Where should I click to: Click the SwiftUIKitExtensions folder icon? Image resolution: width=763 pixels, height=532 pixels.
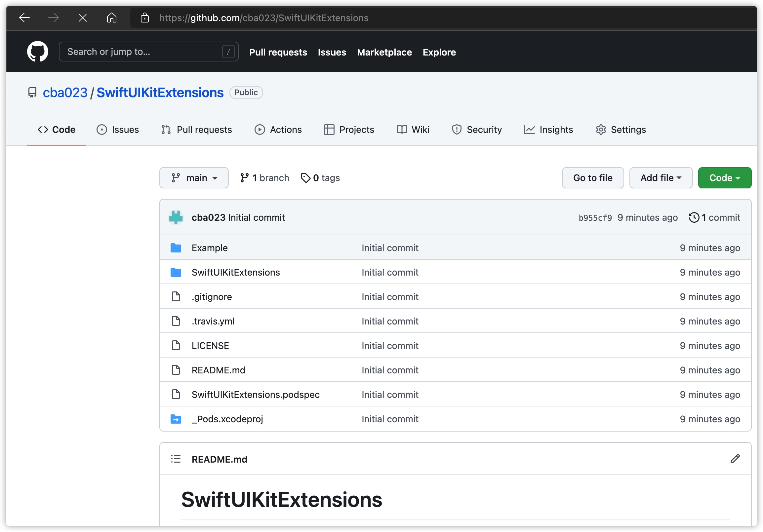tap(176, 272)
